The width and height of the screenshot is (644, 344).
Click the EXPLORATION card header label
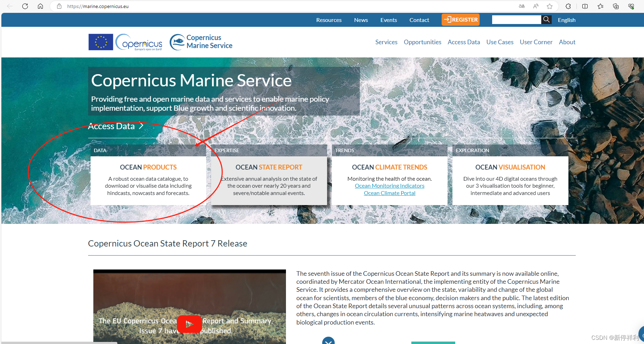(472, 150)
